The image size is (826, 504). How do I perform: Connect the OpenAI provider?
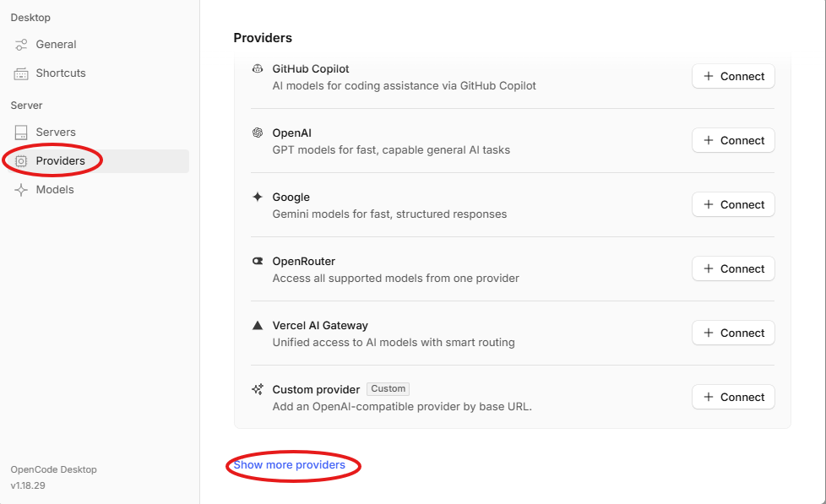[x=733, y=141]
